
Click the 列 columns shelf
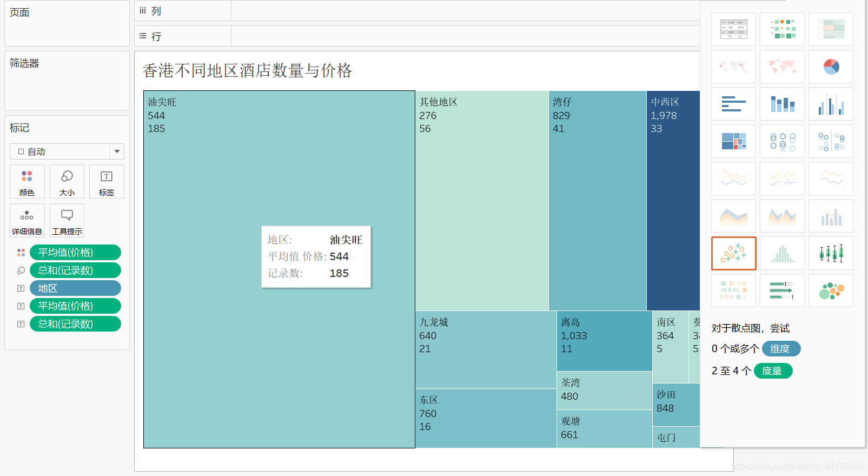click(417, 11)
